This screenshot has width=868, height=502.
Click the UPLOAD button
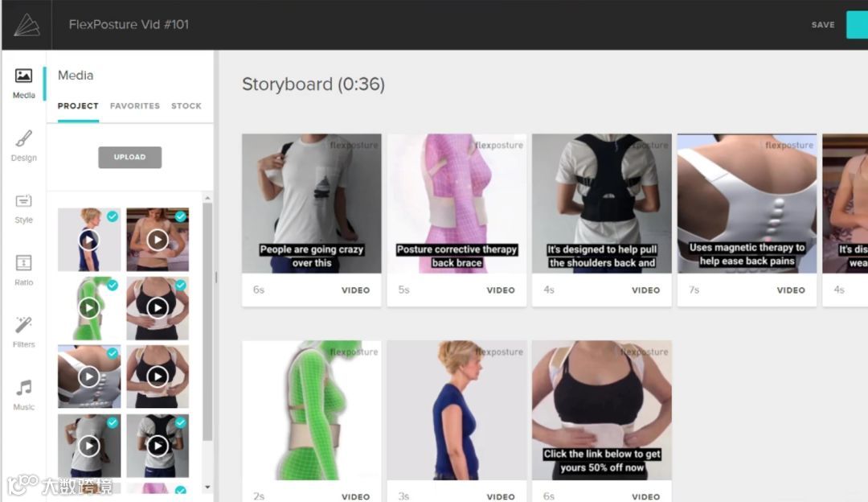(130, 158)
